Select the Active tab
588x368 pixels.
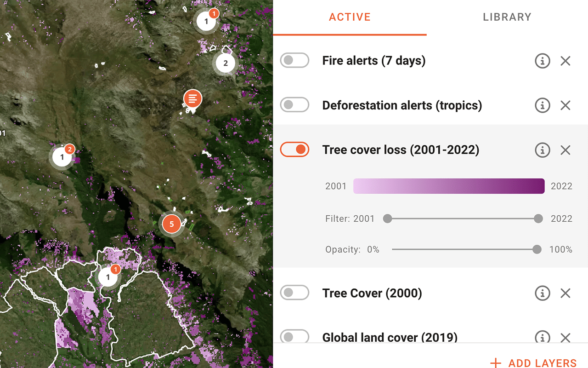click(350, 17)
